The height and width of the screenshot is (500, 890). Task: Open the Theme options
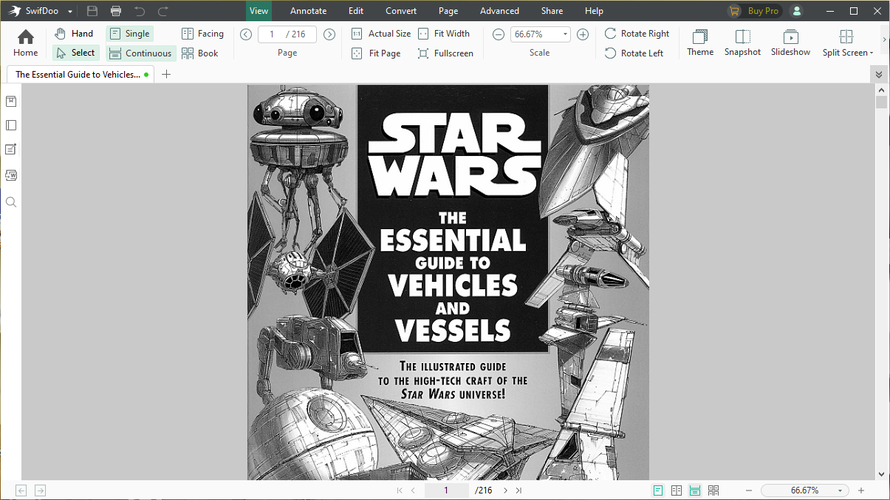click(700, 42)
